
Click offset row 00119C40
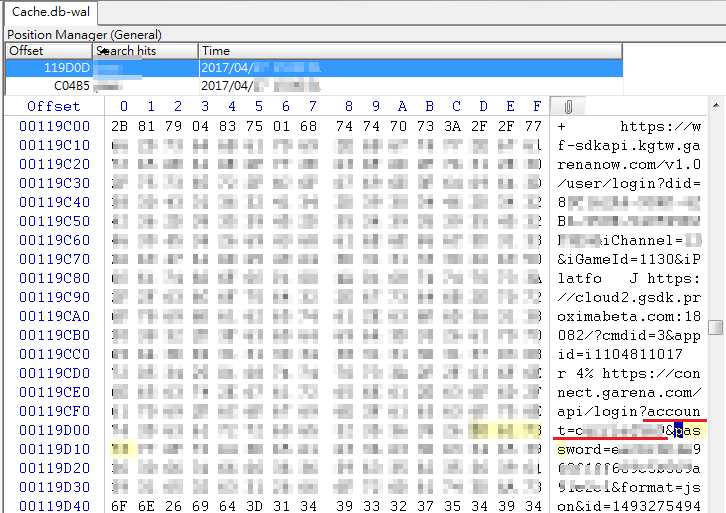[55, 202]
